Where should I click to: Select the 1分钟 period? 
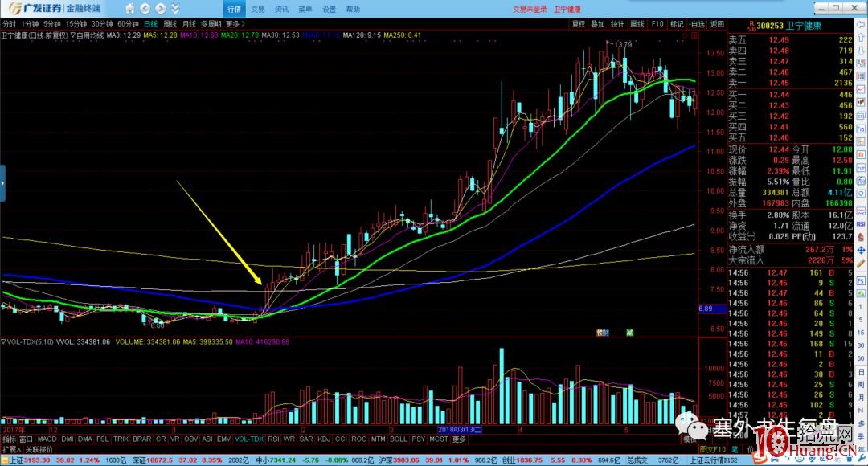tap(30, 24)
